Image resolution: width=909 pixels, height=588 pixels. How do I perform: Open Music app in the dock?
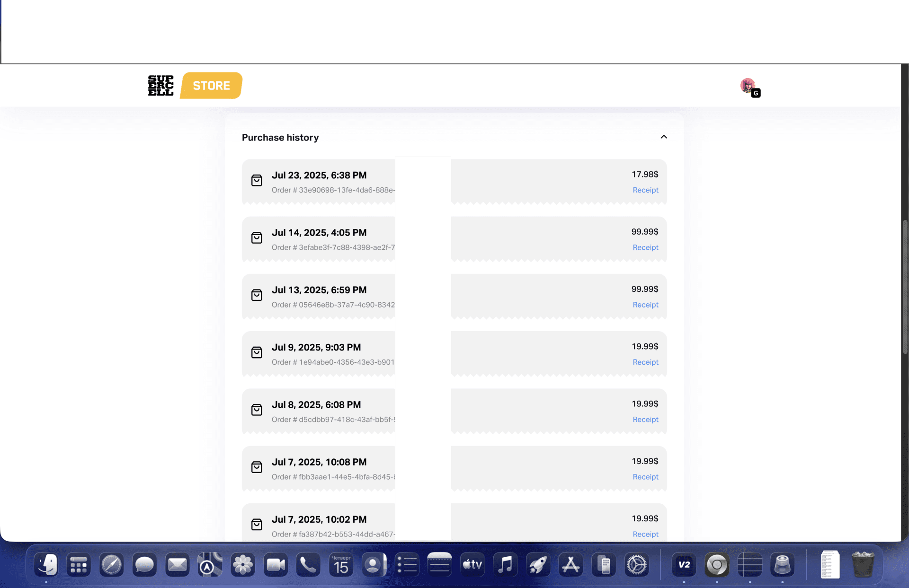coord(505,565)
